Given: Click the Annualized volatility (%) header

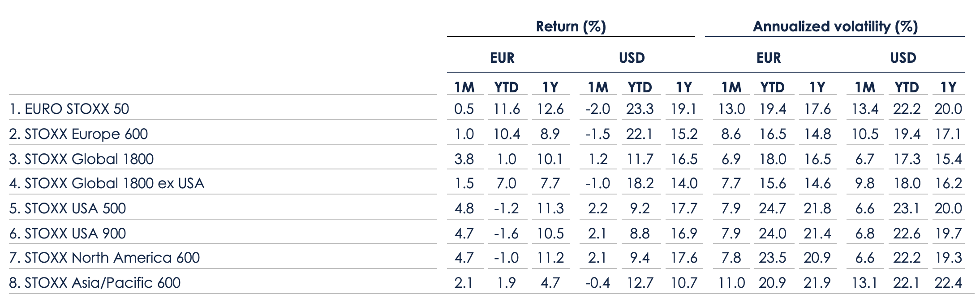Looking at the screenshot, I should (835, 26).
